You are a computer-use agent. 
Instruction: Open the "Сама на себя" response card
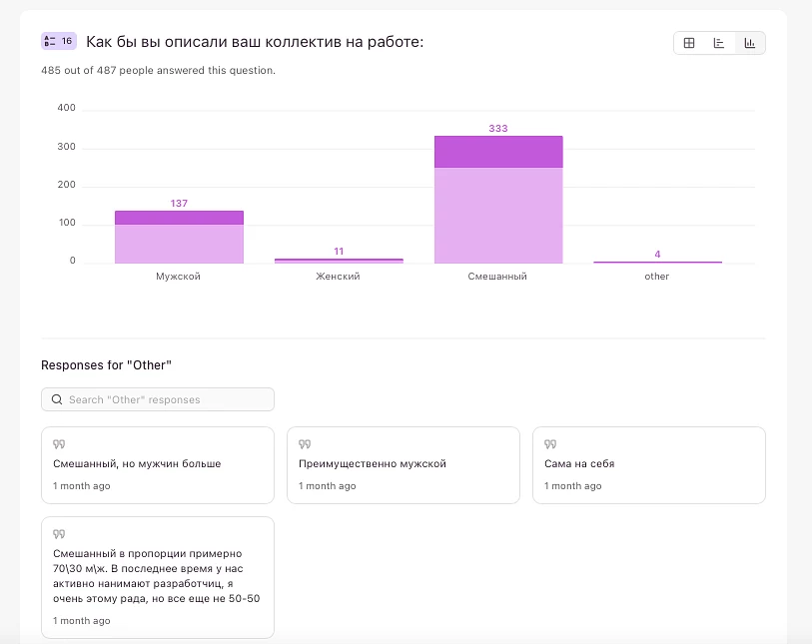648,465
